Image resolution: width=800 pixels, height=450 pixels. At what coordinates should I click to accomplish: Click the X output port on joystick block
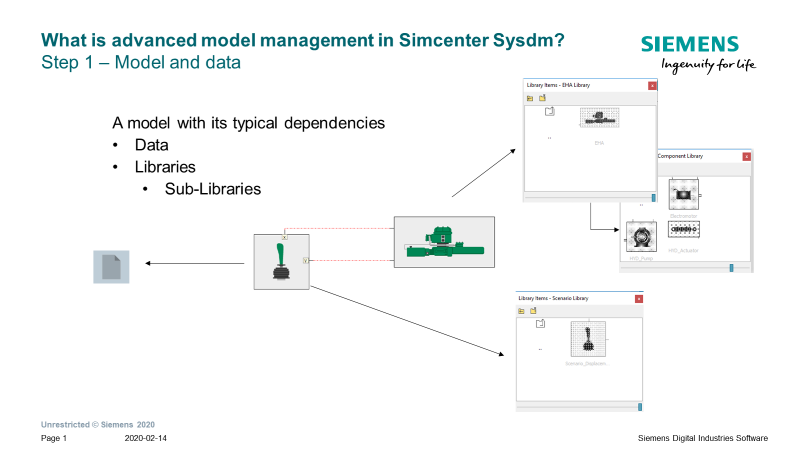point(285,237)
